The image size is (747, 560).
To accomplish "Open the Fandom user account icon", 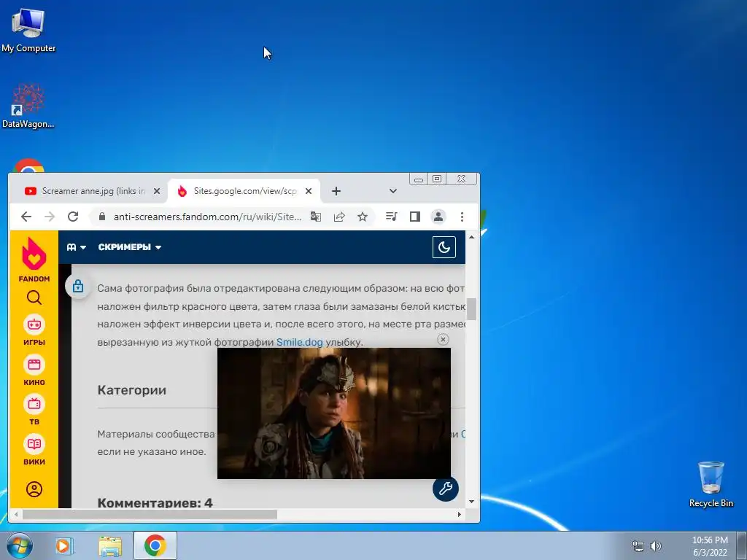I will pyautogui.click(x=34, y=489).
